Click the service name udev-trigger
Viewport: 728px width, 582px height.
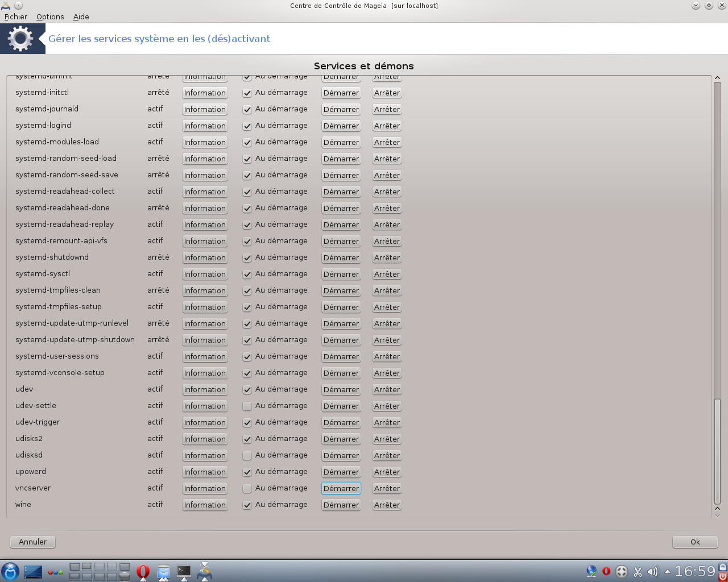tap(38, 422)
